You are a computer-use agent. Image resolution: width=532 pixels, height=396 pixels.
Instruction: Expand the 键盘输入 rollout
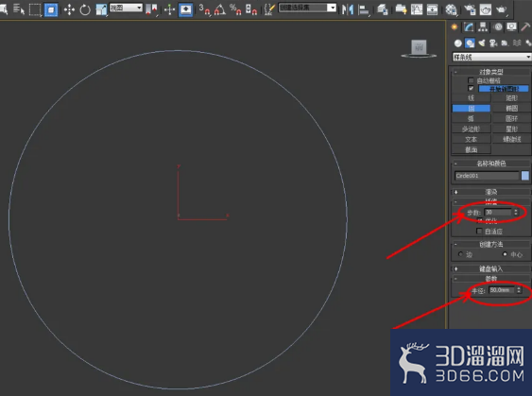[x=490, y=268]
